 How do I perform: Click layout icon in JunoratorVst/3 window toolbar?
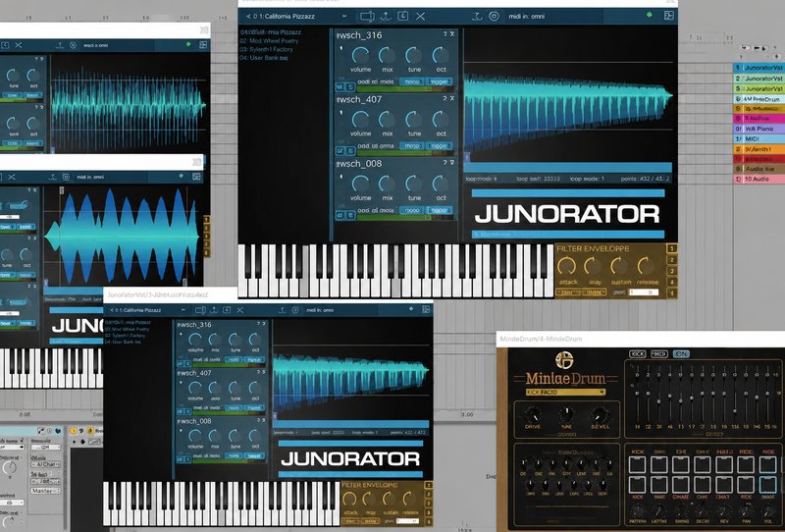click(426, 309)
